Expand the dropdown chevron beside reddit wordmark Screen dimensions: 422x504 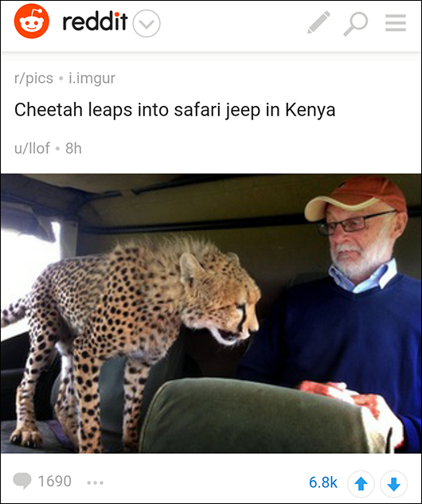tap(147, 23)
